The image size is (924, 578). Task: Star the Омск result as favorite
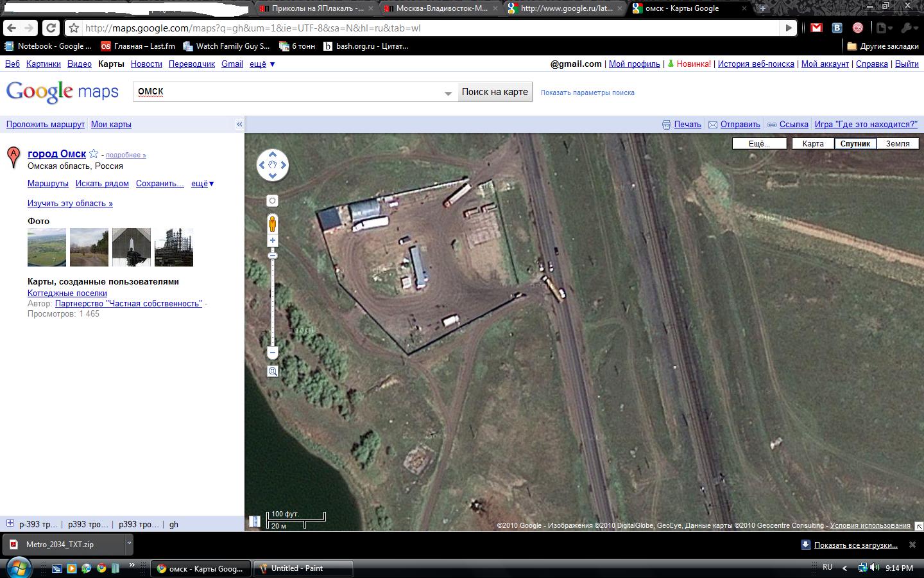94,153
